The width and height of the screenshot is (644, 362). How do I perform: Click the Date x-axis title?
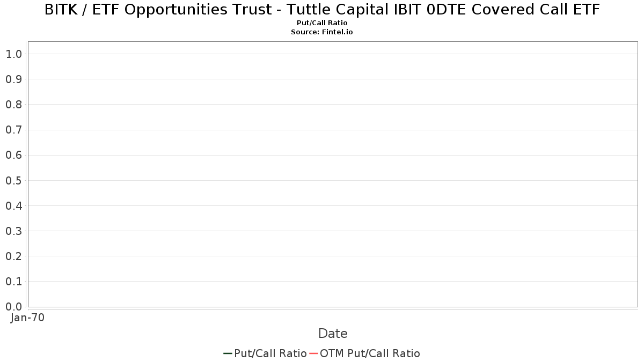pyautogui.click(x=333, y=334)
